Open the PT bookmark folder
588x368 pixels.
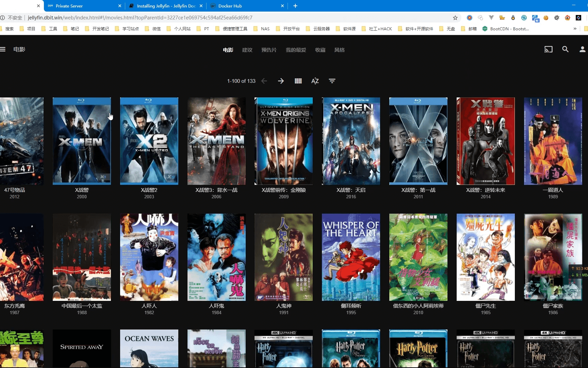coord(203,29)
